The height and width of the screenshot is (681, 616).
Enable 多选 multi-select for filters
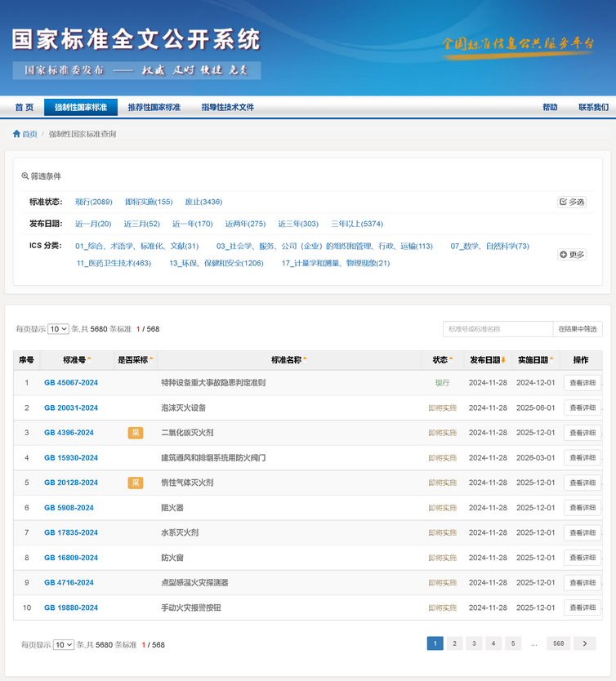572,202
